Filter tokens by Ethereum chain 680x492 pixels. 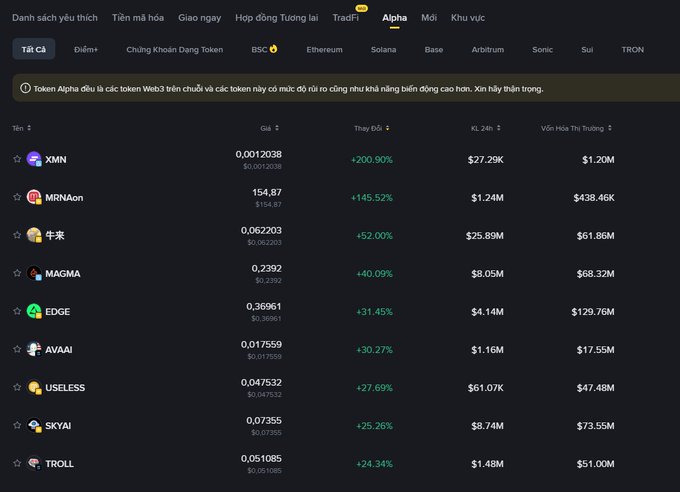[x=324, y=49]
